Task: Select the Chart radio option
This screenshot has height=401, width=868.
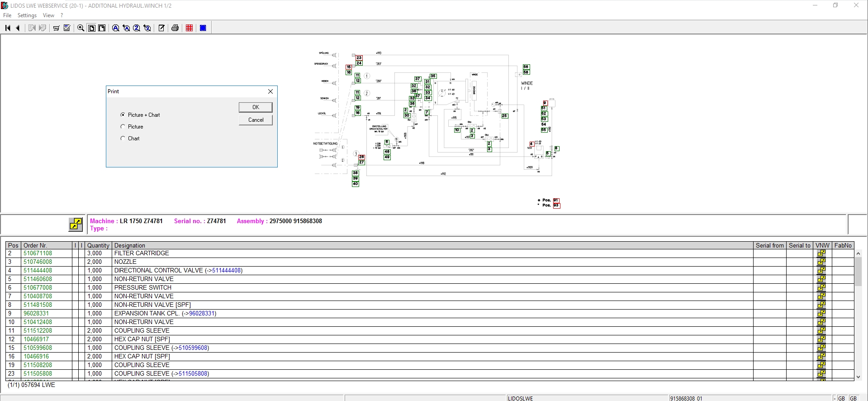Action: [x=123, y=138]
